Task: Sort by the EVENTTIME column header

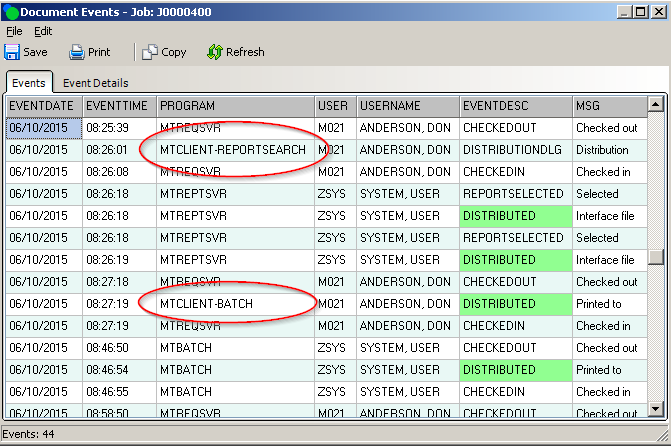Action: tap(118, 106)
